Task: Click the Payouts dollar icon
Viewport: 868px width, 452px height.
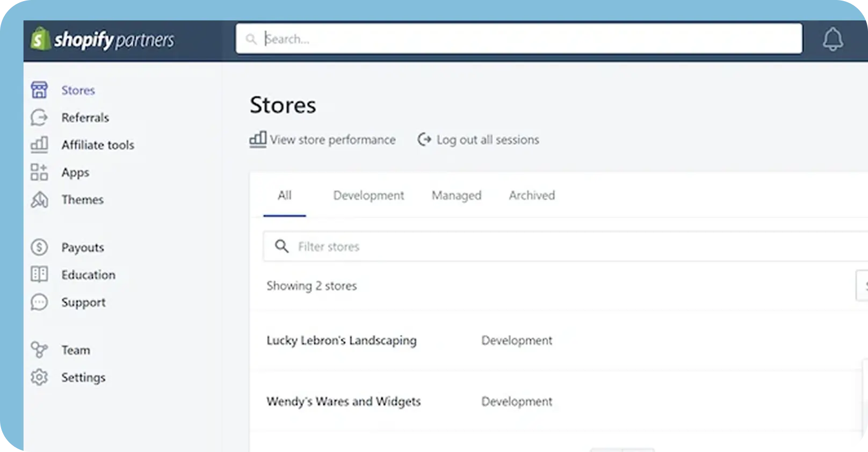Action: click(x=39, y=247)
